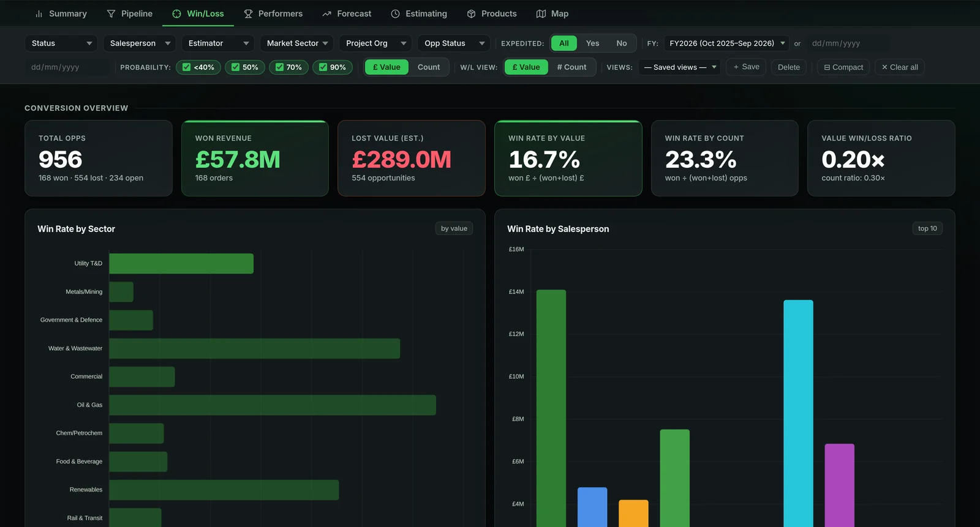Image resolution: width=980 pixels, height=527 pixels.
Task: Expand the Salesperson filter dropdown
Action: 140,43
